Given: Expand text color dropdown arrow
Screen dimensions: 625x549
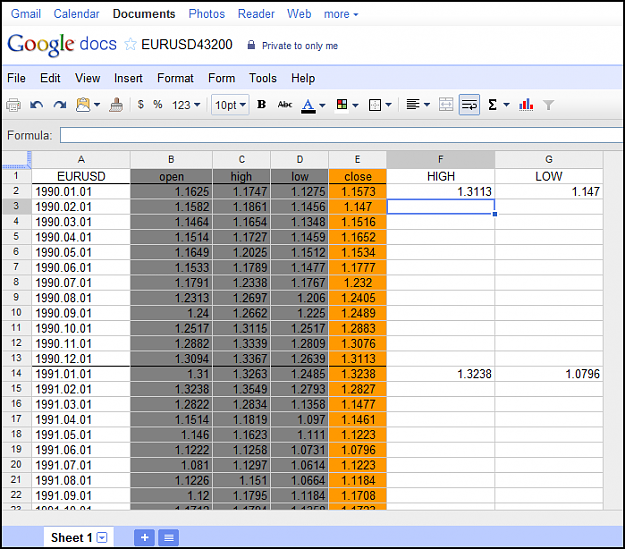Looking at the screenshot, I should [x=322, y=105].
